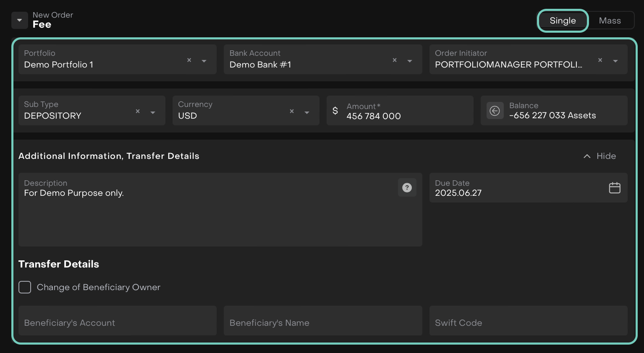Expand the Portfolio dropdown arrow
Screen dimensions: 644x353
pyautogui.click(x=204, y=61)
